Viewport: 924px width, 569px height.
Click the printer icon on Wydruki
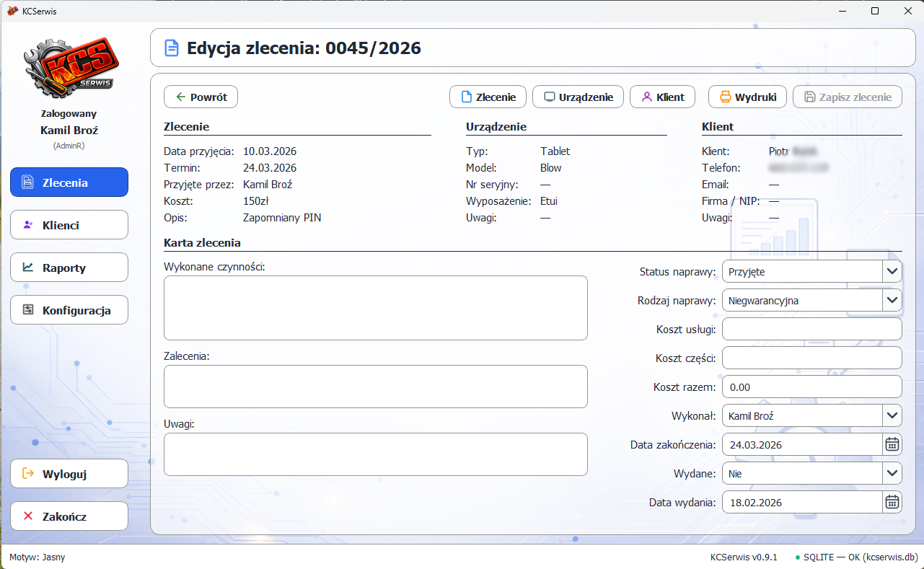tap(725, 97)
